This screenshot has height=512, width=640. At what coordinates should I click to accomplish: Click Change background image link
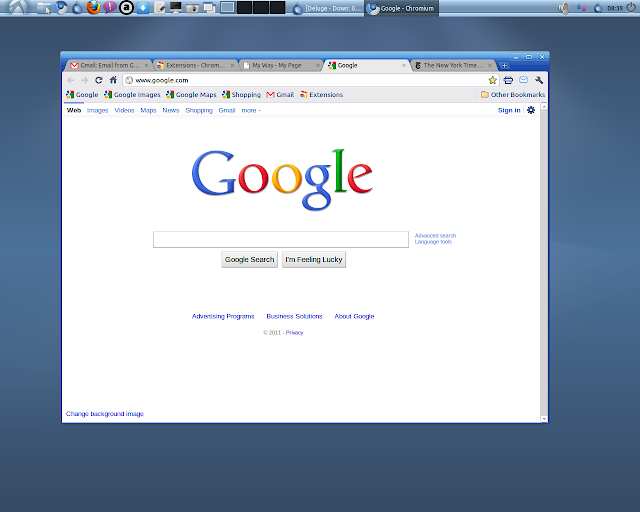click(x=105, y=414)
